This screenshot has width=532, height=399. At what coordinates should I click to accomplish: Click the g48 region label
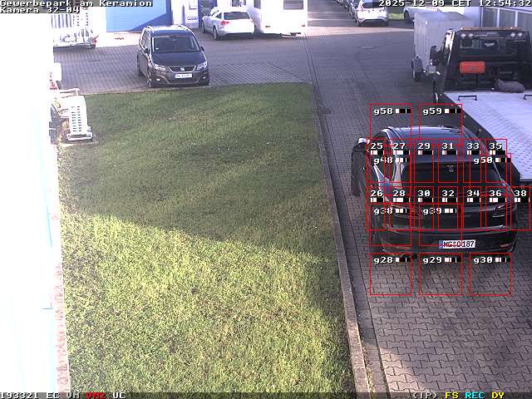coord(383,160)
